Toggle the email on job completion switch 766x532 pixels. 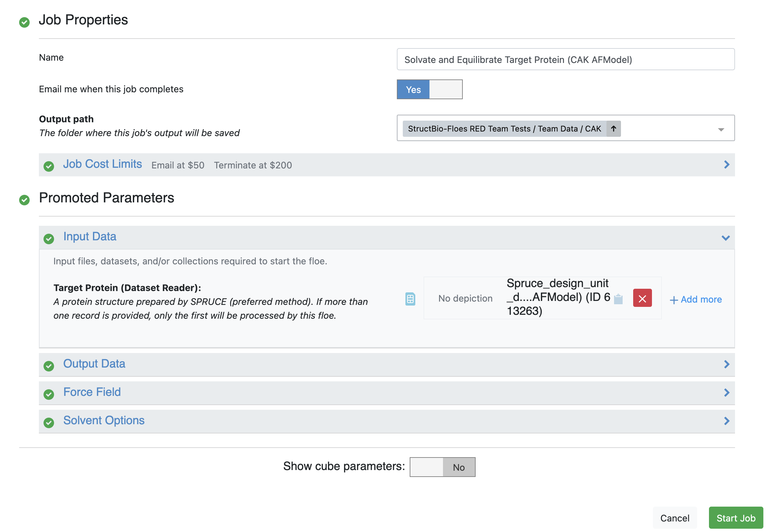click(x=429, y=89)
